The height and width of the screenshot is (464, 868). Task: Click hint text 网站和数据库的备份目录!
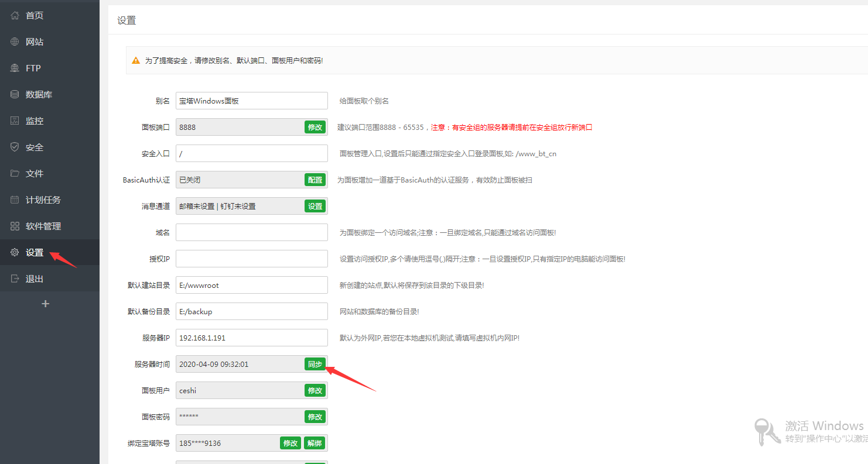coord(380,311)
